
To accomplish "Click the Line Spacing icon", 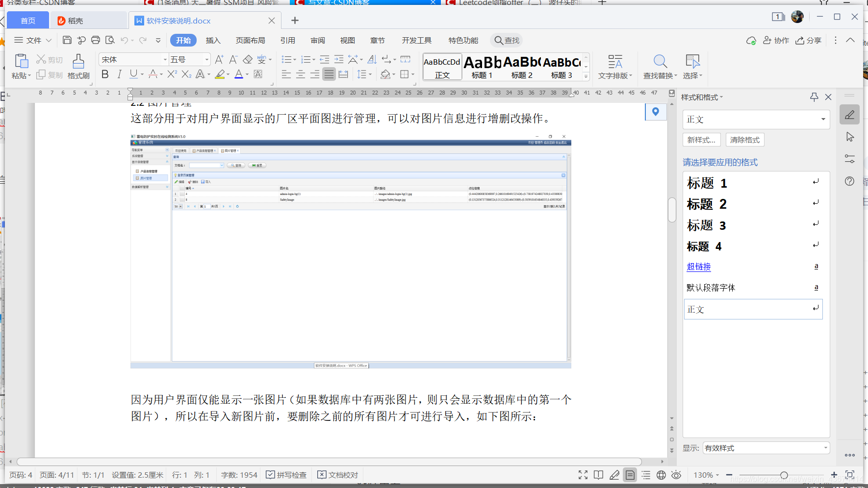I will [361, 74].
